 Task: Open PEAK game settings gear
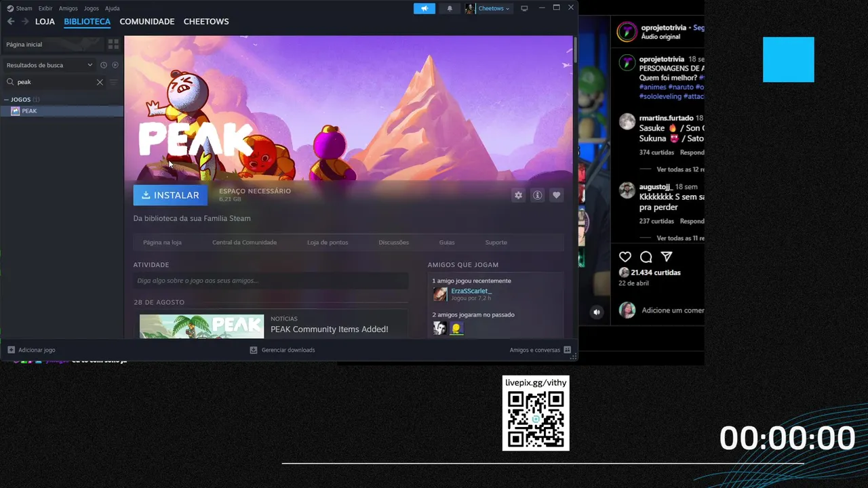[x=518, y=195]
